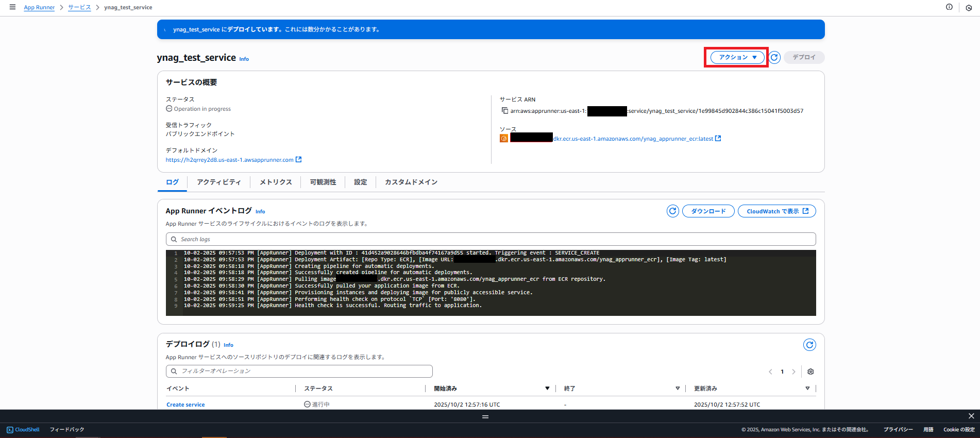
Task: Sort by 更新済み column arrow
Action: click(807, 389)
